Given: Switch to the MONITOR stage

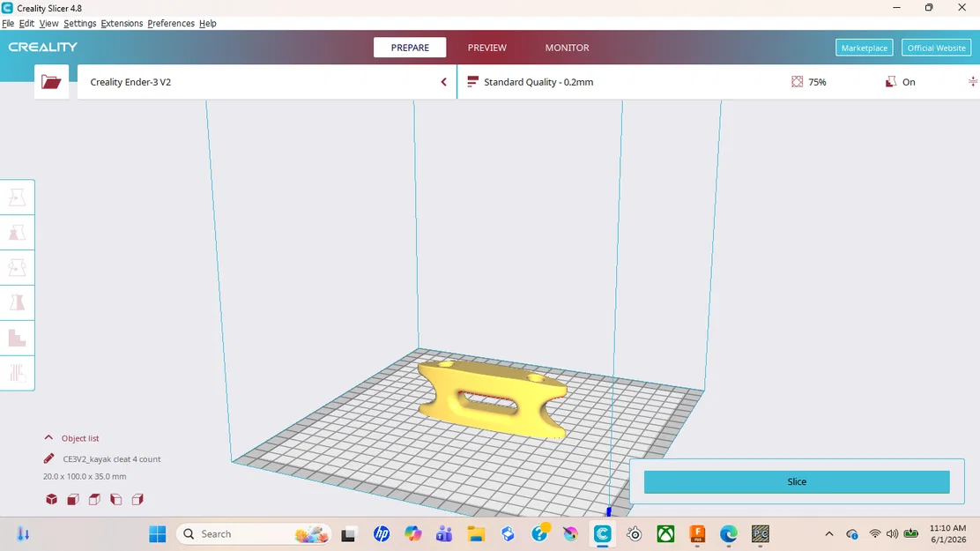Looking at the screenshot, I should [567, 48].
